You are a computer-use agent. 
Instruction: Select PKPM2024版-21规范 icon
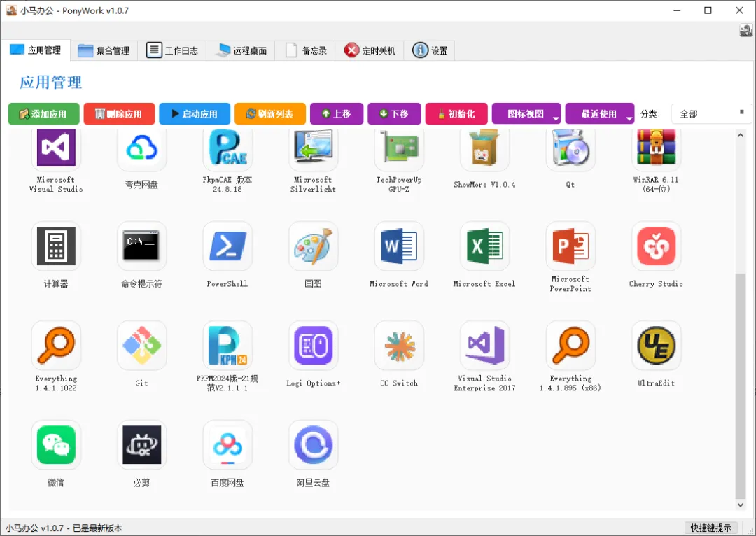(227, 345)
